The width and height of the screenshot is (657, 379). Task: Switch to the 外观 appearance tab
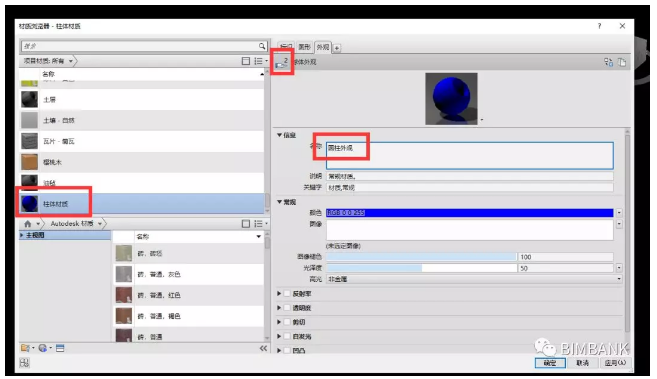[x=323, y=47]
